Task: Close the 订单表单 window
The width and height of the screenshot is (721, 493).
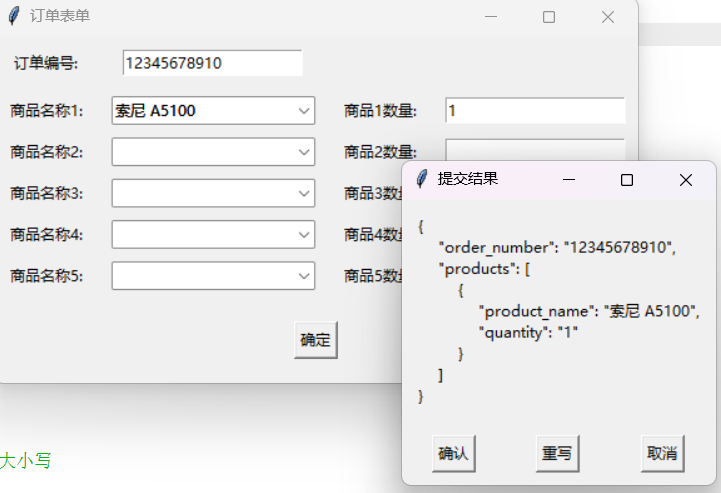Action: [608, 17]
